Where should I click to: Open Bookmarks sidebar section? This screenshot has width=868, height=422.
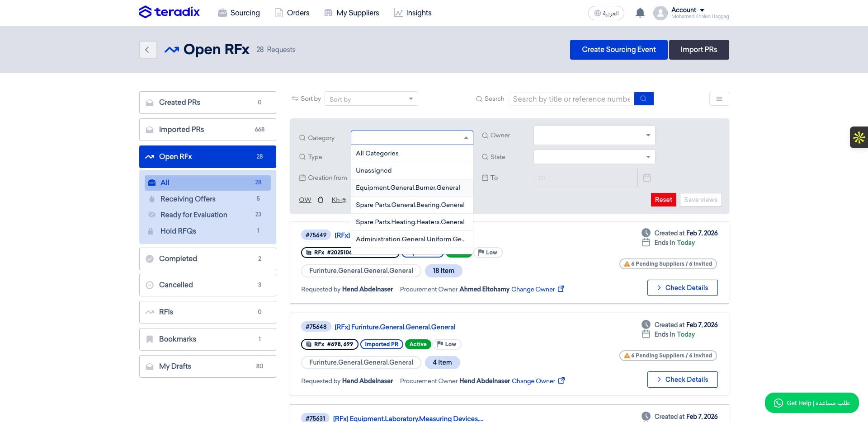point(208,339)
